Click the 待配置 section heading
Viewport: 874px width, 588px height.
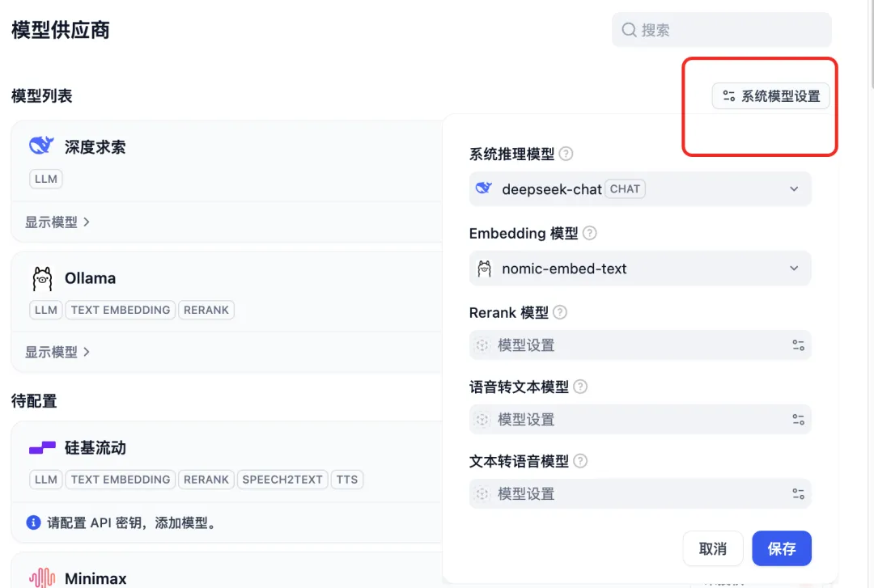pyautogui.click(x=34, y=400)
